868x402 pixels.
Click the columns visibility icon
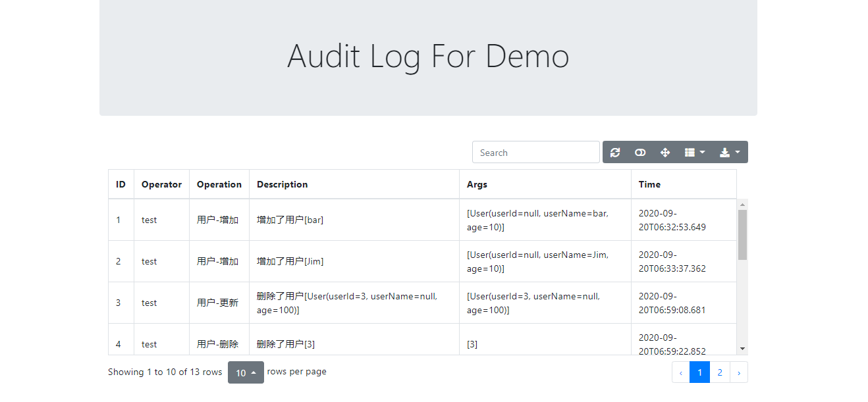pos(690,152)
